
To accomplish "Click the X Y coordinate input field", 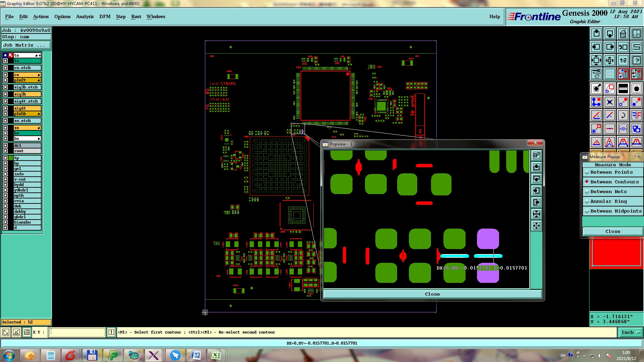I will [x=77, y=332].
